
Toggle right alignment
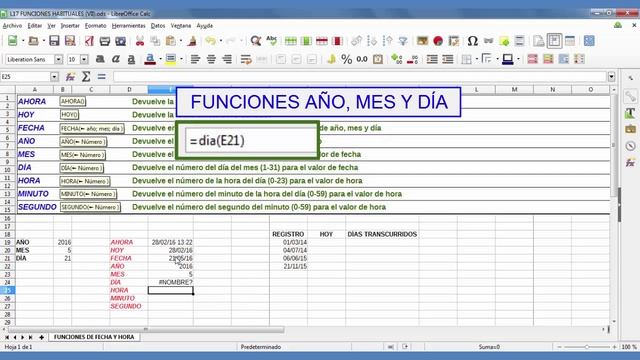coord(227,60)
